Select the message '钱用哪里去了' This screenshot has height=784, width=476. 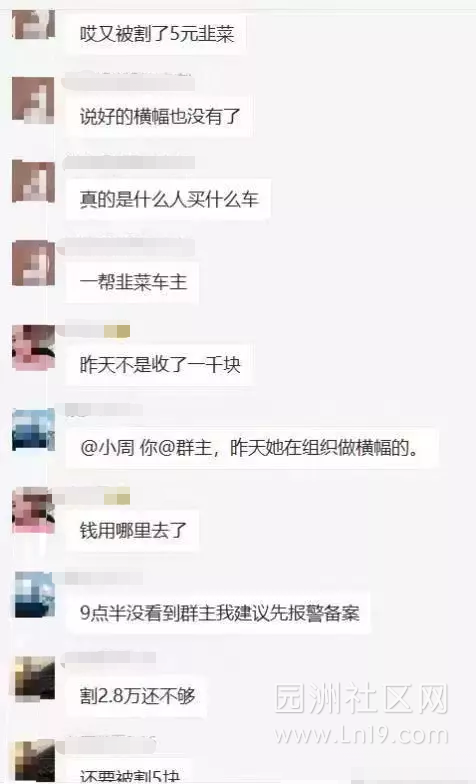tap(133, 530)
